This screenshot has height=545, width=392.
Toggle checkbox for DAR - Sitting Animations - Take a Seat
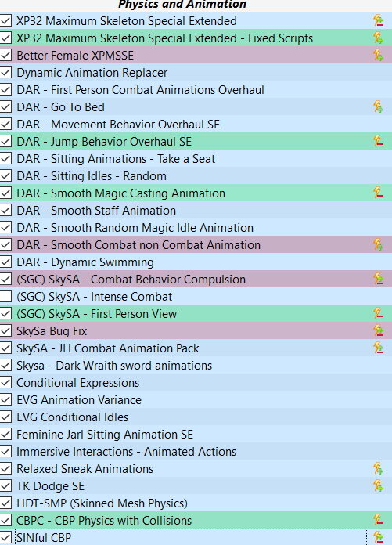[5, 158]
